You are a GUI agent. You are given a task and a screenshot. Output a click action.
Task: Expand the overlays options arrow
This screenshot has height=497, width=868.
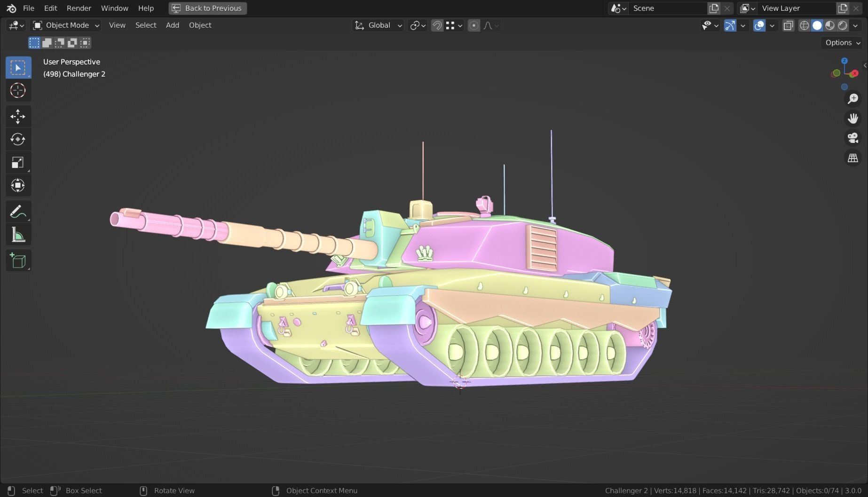pos(772,25)
